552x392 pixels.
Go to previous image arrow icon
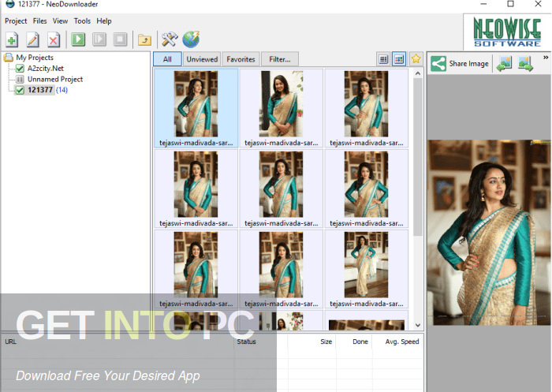click(x=504, y=64)
